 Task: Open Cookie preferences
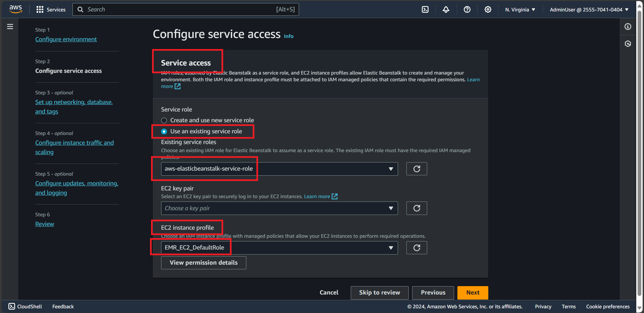(x=608, y=307)
